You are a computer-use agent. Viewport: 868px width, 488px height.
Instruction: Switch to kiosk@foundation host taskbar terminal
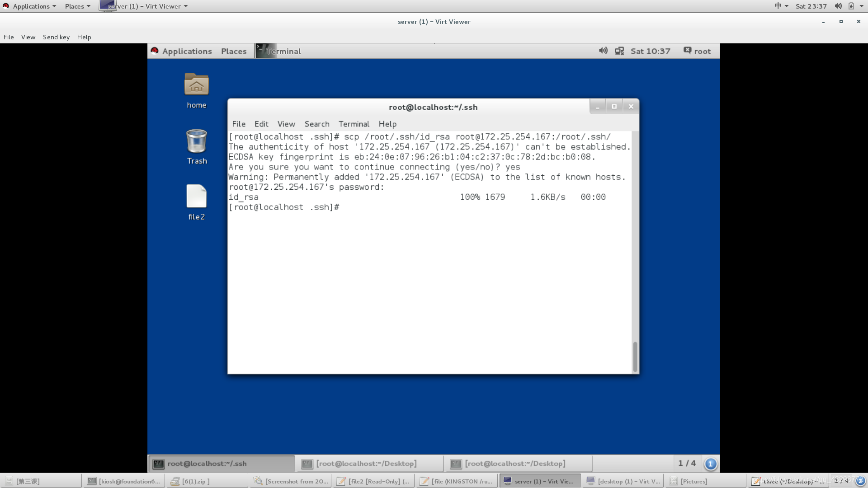(x=124, y=481)
